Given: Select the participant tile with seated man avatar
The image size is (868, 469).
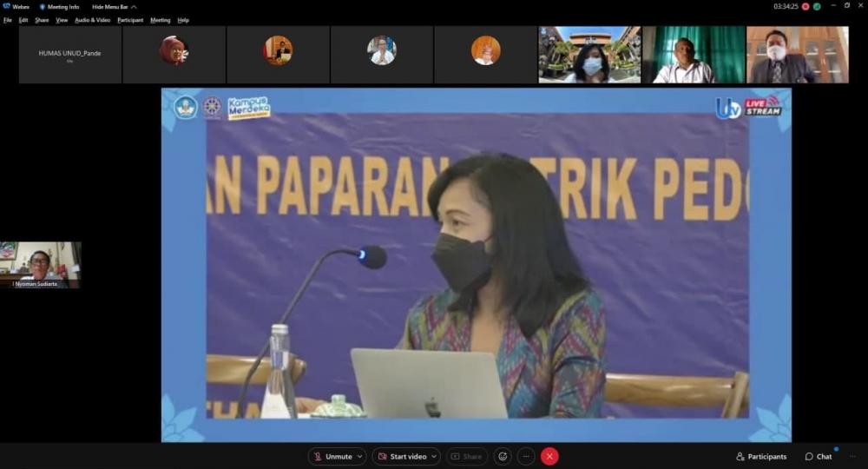Looking at the screenshot, I should pyautogui.click(x=278, y=55).
